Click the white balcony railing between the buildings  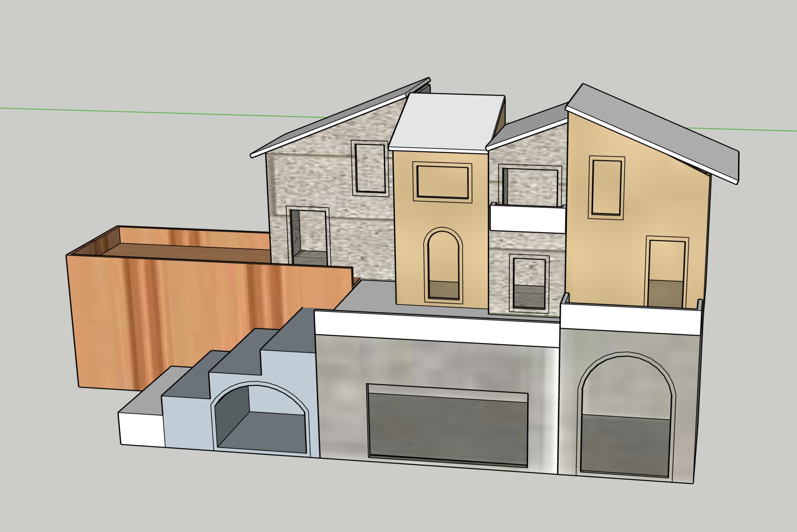pyautogui.click(x=527, y=219)
